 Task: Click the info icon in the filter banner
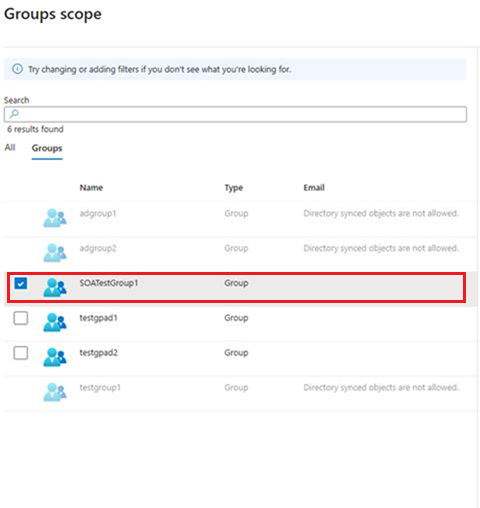point(17,69)
